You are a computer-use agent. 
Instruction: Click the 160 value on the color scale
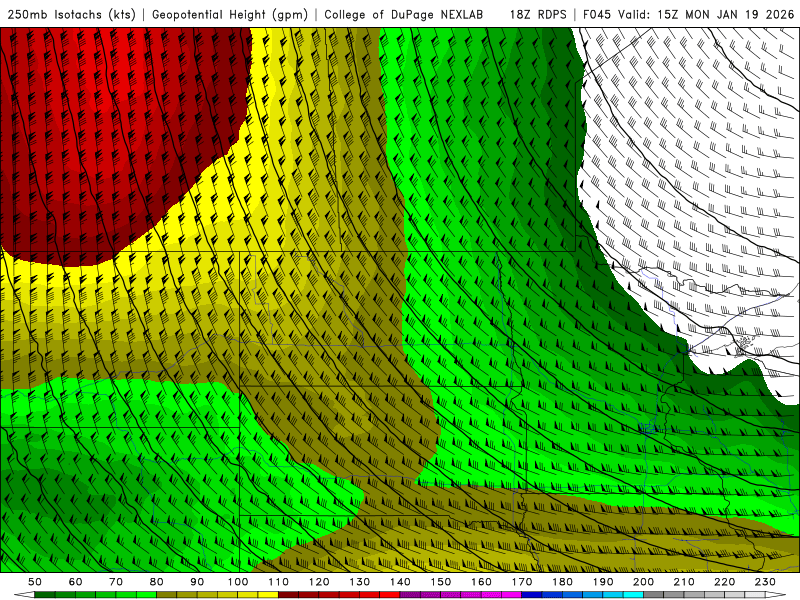coord(481,582)
